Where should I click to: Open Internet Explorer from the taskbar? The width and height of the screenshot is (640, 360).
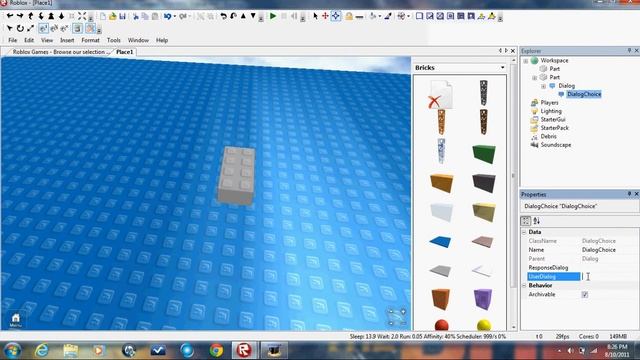(42, 350)
